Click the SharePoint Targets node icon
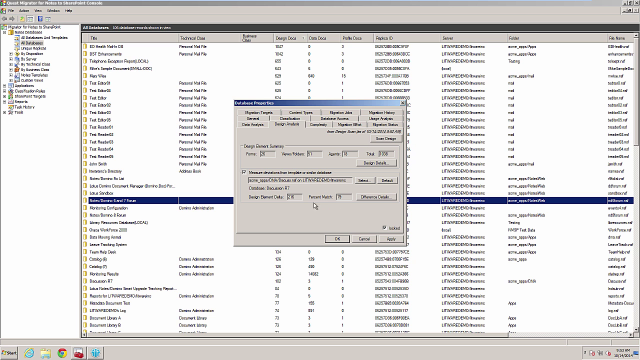Viewport: 640px width, 360px height. point(11,96)
